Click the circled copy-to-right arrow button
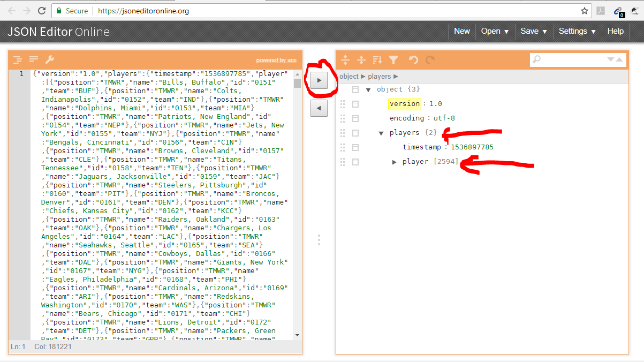 pyautogui.click(x=319, y=80)
